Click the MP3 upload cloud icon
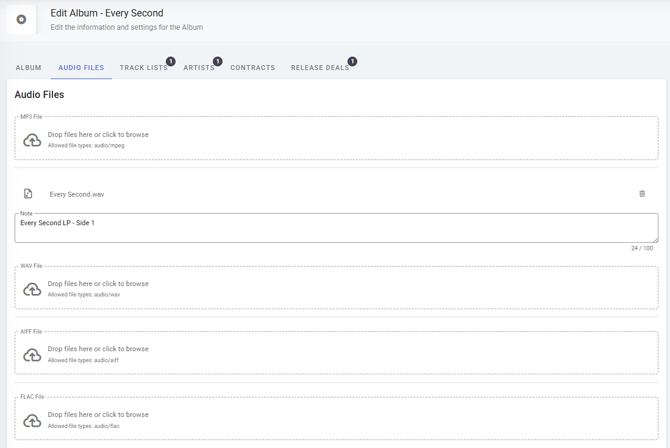The height and width of the screenshot is (448, 670). coord(32,140)
